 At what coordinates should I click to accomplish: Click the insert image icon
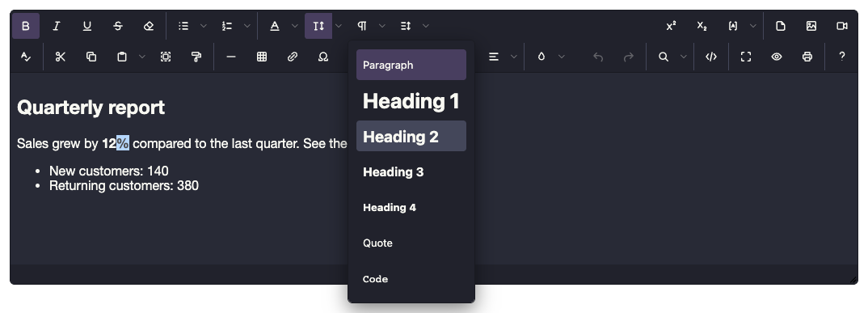(811, 26)
